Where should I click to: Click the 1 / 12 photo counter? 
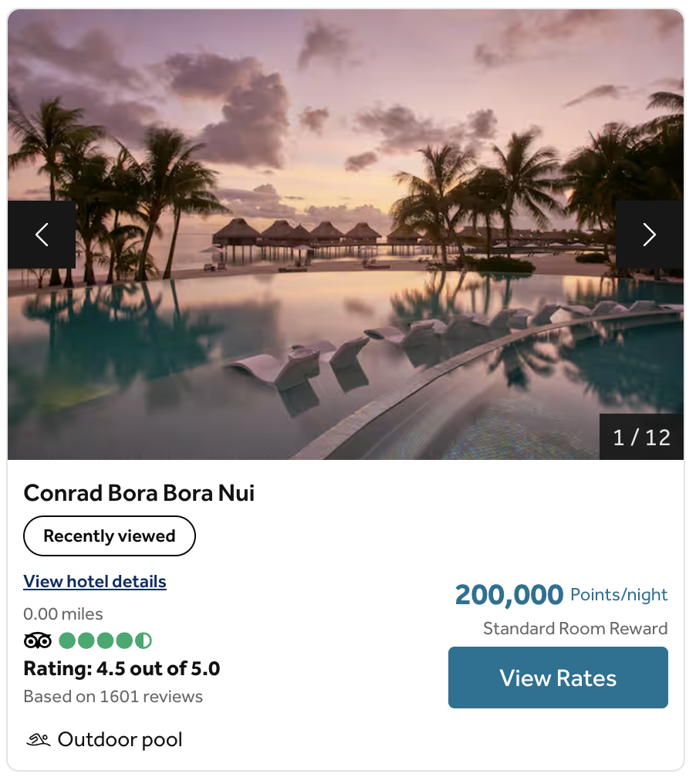click(641, 438)
